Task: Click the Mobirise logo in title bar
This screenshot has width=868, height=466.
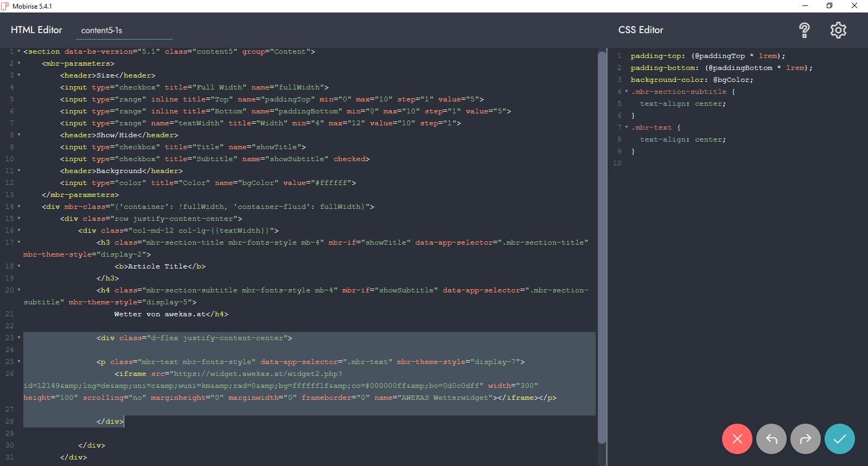Action: click(x=5, y=6)
